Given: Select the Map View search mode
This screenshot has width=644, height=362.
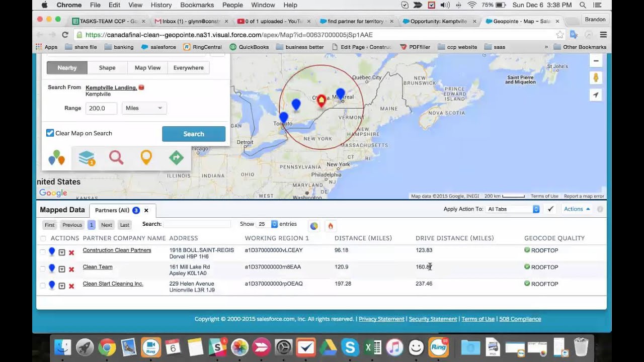Looking at the screenshot, I should (147, 68).
